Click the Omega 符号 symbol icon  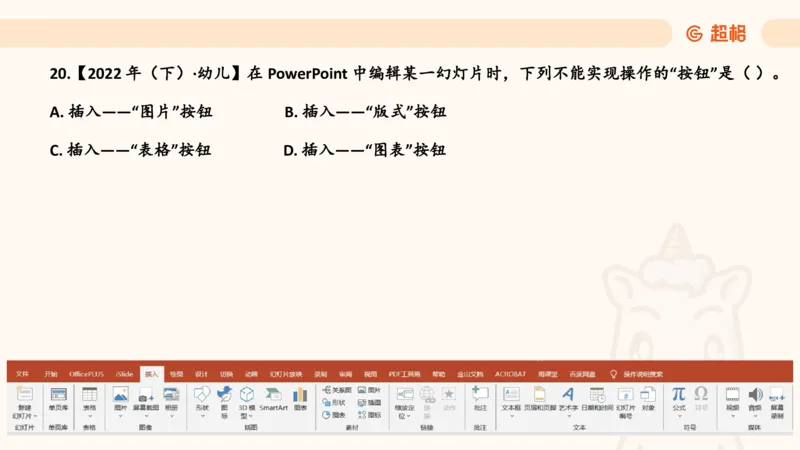tap(701, 393)
